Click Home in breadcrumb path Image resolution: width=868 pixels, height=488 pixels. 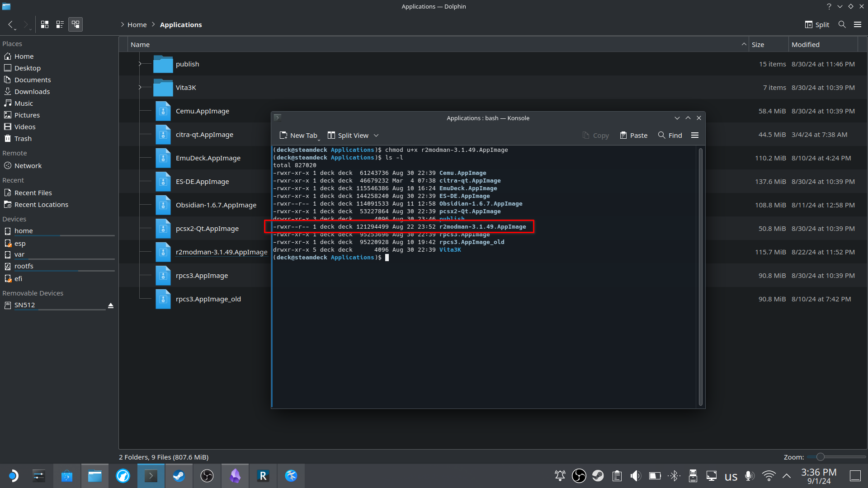click(x=137, y=25)
